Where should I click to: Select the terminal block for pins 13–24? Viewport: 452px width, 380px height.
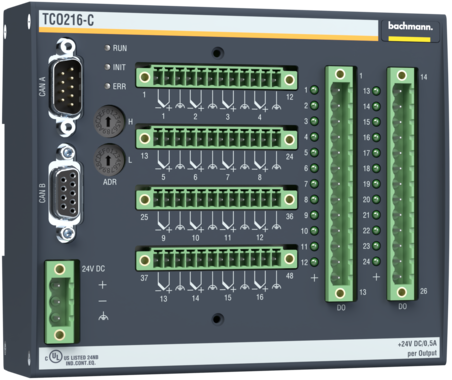[217, 137]
